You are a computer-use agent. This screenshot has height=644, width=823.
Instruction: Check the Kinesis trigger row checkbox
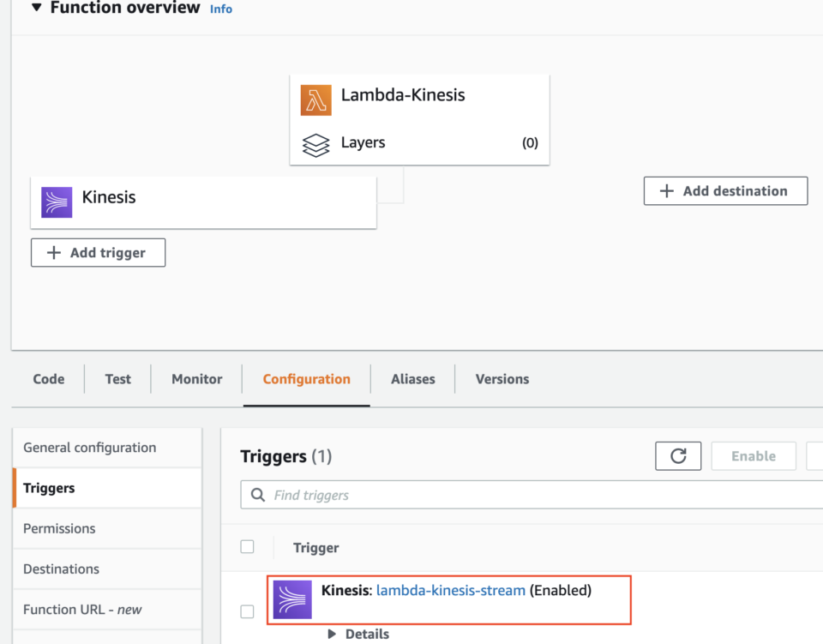pos(247,611)
